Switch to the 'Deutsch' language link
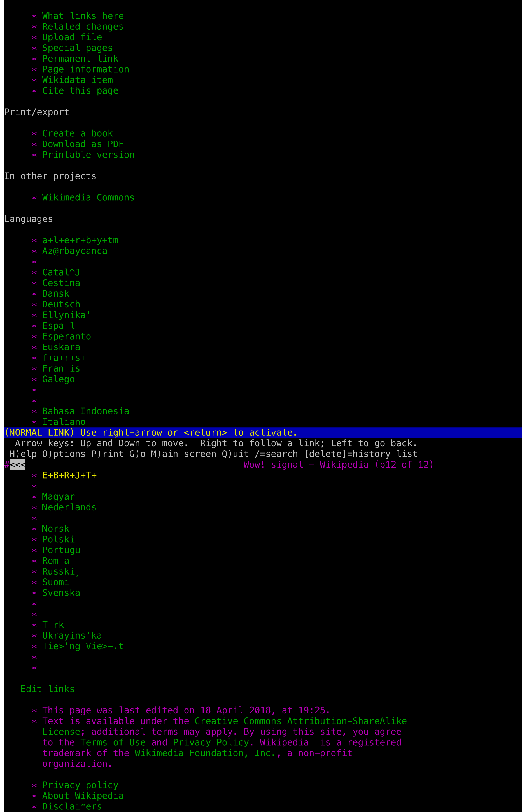 [x=61, y=304]
